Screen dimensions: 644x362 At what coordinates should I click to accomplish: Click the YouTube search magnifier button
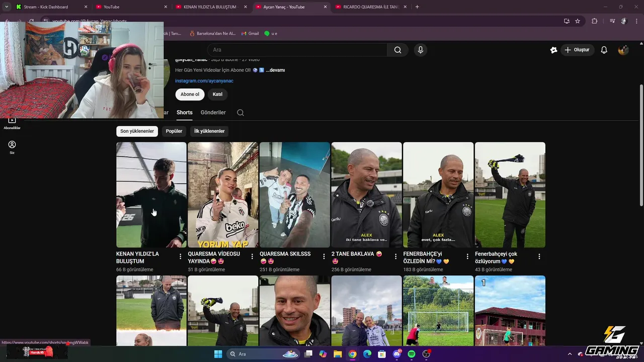coord(398,50)
